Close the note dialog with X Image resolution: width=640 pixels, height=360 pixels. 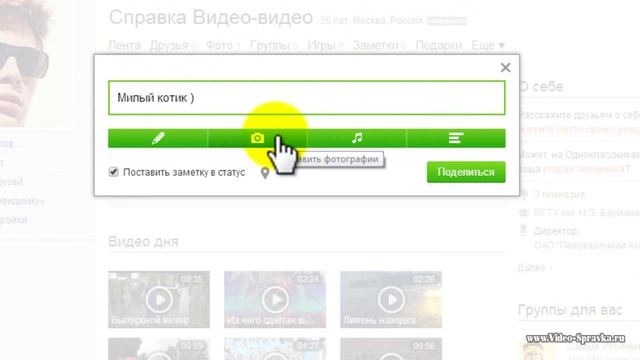tap(505, 67)
